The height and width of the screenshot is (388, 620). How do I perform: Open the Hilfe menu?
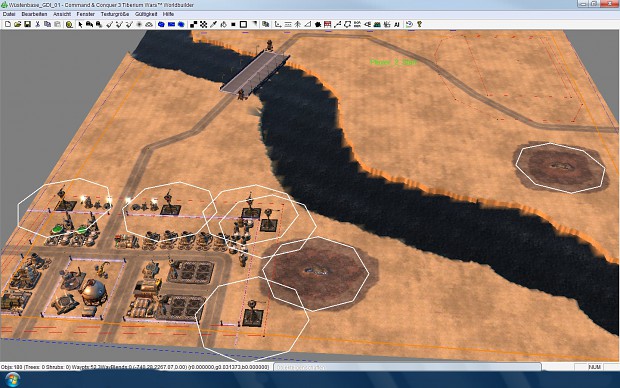pos(168,14)
